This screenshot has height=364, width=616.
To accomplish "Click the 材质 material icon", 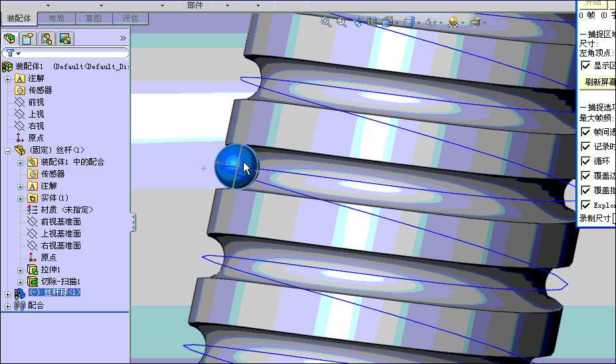I will coord(32,210).
